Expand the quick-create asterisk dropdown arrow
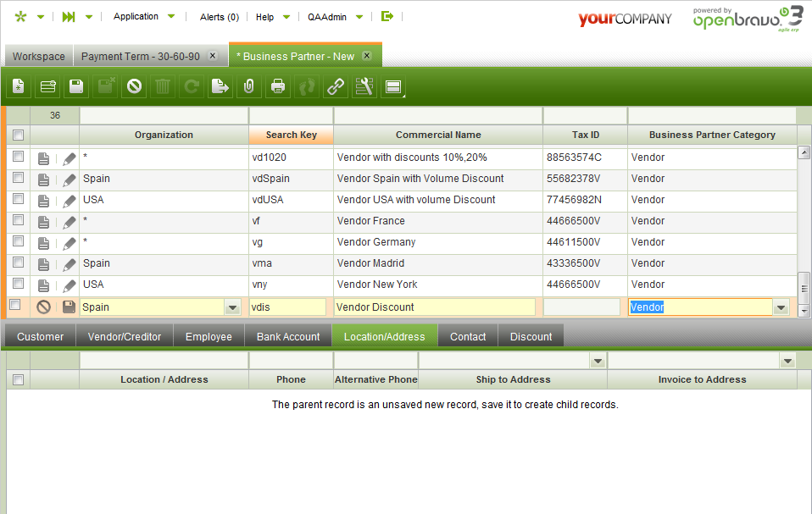 [41, 17]
